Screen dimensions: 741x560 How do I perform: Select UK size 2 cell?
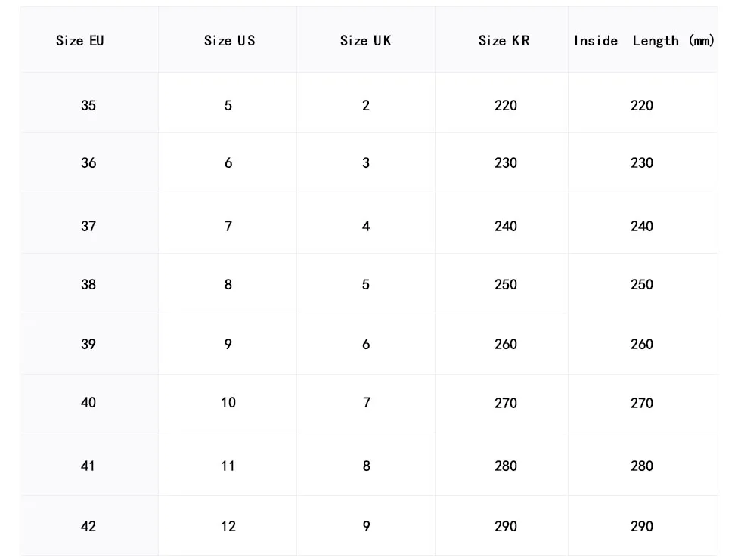[x=366, y=106]
